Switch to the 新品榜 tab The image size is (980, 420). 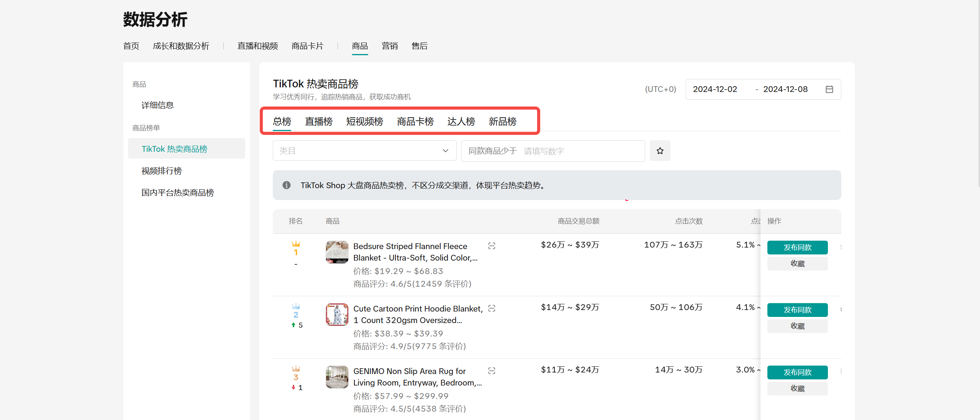[502, 122]
